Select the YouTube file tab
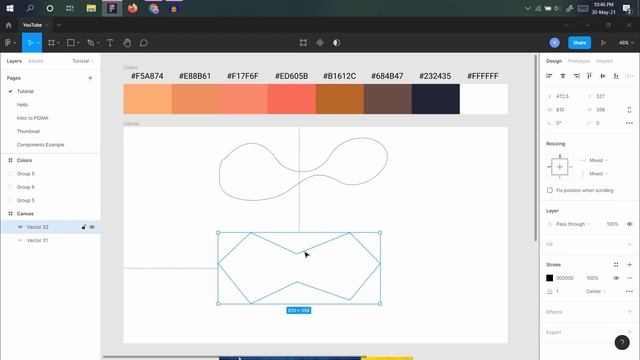This screenshot has width=640, height=360. point(32,25)
